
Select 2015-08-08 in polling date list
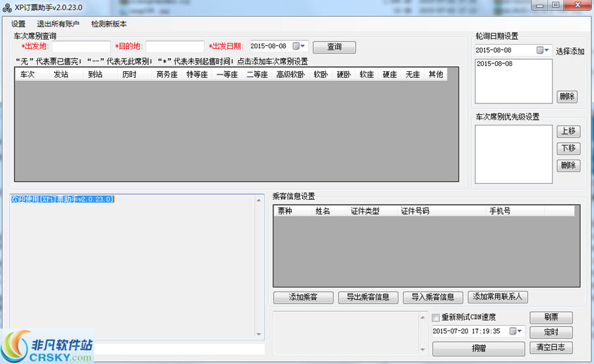(x=494, y=63)
